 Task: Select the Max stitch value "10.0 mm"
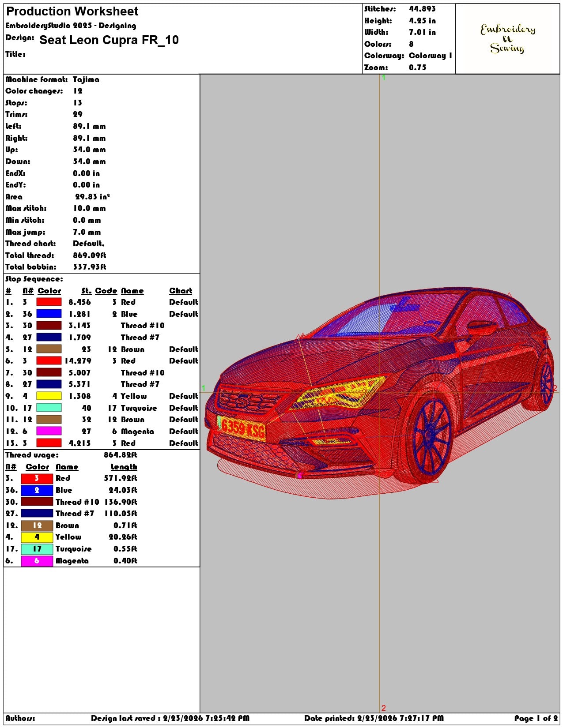[x=90, y=208]
